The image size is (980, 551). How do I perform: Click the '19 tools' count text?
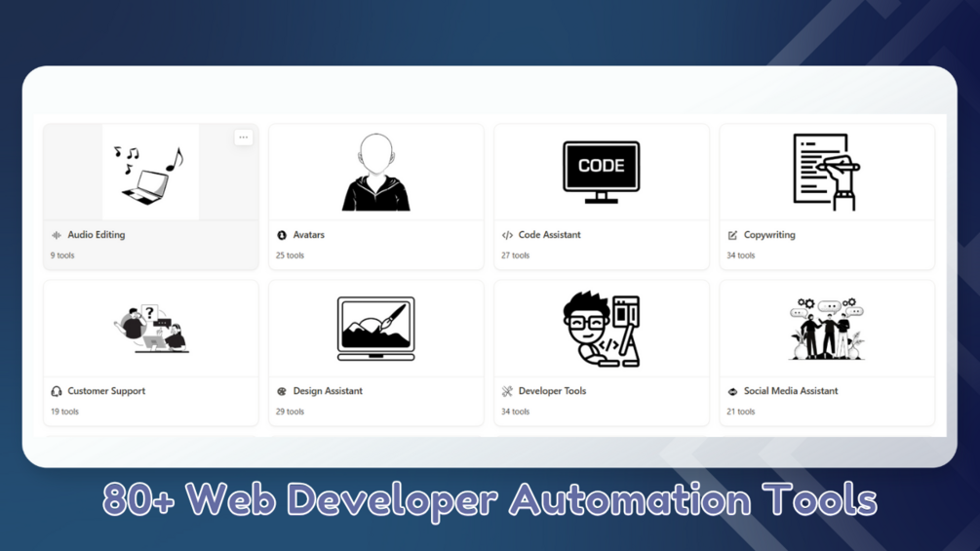click(64, 412)
